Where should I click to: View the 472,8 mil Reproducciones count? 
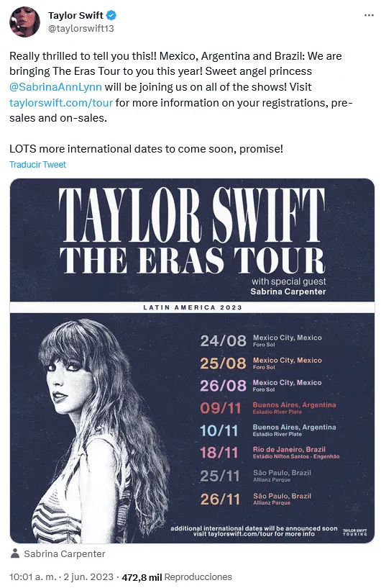pyautogui.click(x=177, y=576)
